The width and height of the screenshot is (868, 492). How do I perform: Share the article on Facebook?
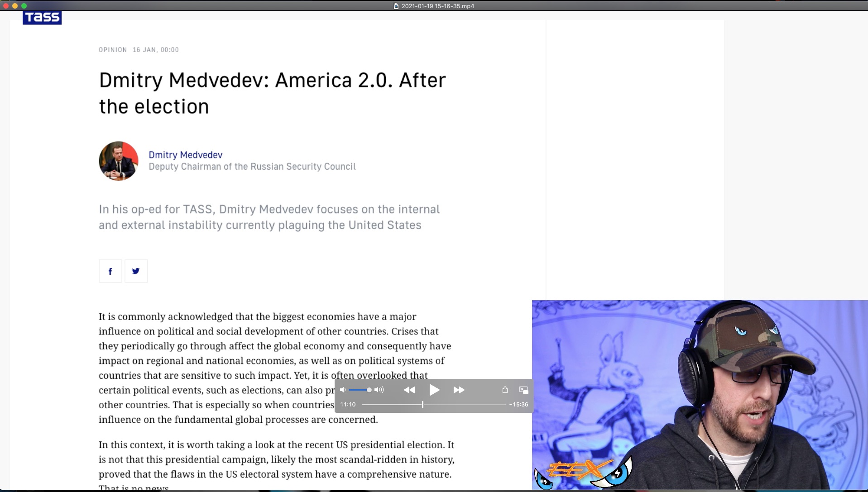point(110,271)
